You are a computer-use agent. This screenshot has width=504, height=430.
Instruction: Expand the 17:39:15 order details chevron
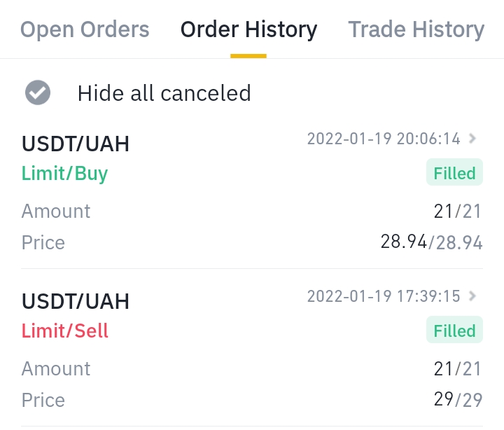click(472, 296)
